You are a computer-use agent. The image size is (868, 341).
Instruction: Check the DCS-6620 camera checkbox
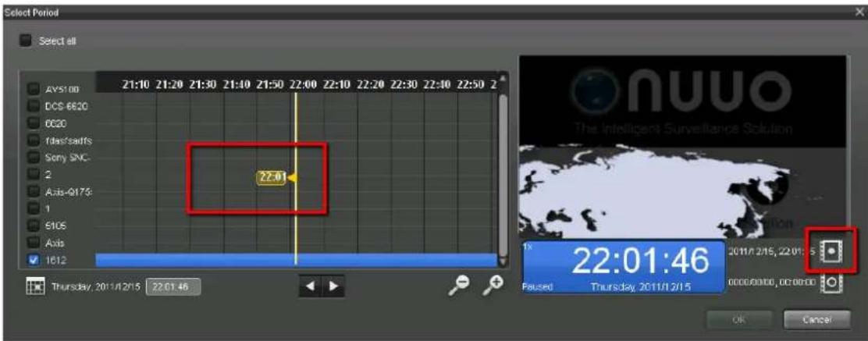[x=34, y=105]
